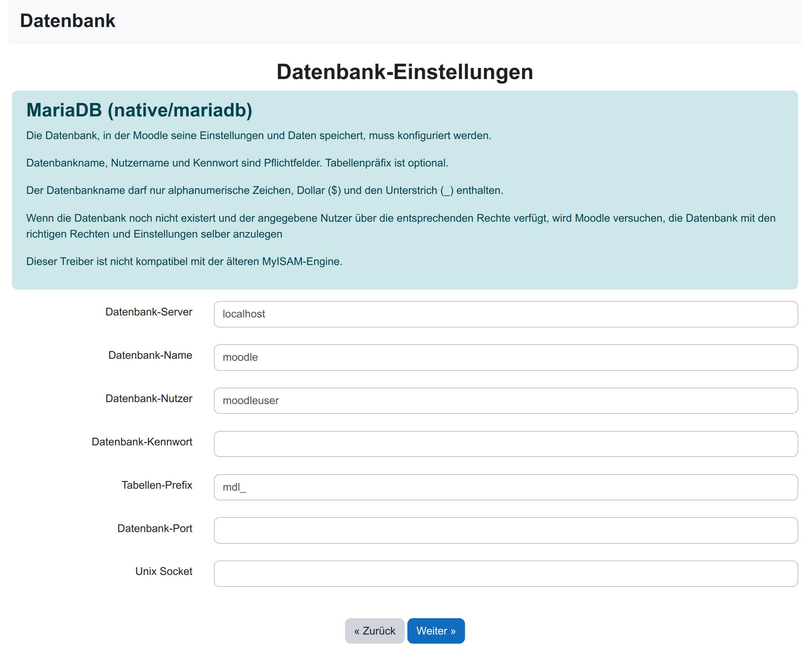Viewport: 812px width, 650px height.
Task: Click the Datenbank-Kennwort label
Action: point(142,442)
